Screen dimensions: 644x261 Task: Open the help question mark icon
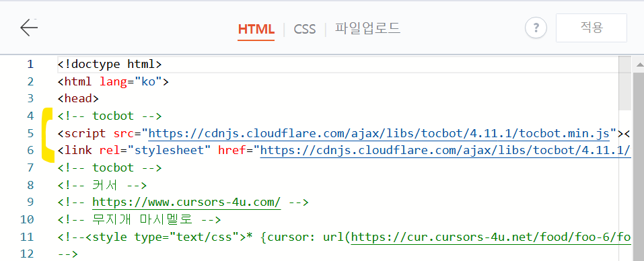(x=536, y=28)
